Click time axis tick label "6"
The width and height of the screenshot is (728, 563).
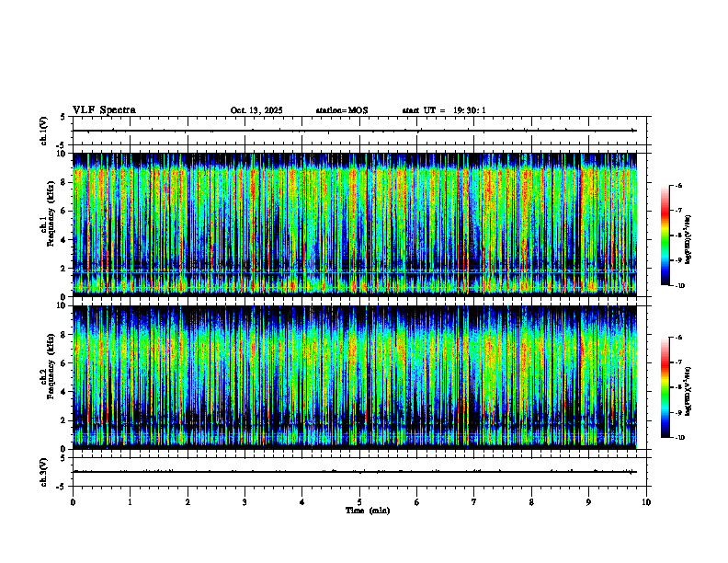tap(417, 502)
